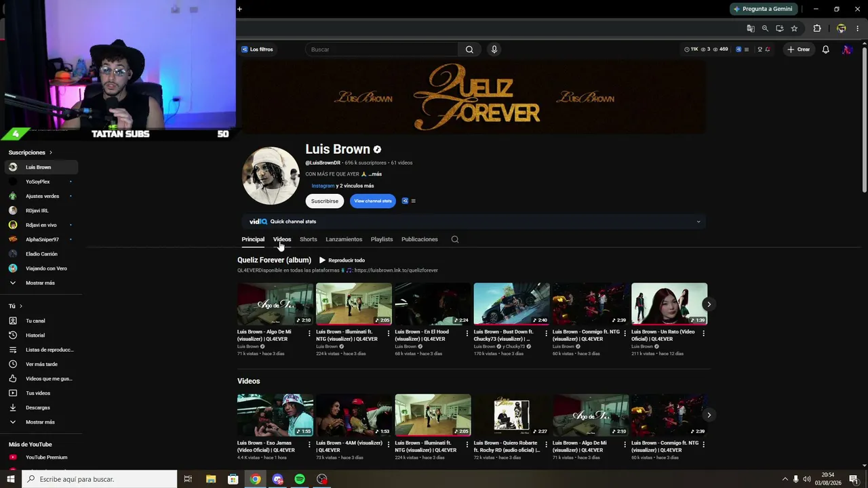Image resolution: width=868 pixels, height=488 pixels.
Task: Open the Playlists tab
Action: tap(382, 239)
